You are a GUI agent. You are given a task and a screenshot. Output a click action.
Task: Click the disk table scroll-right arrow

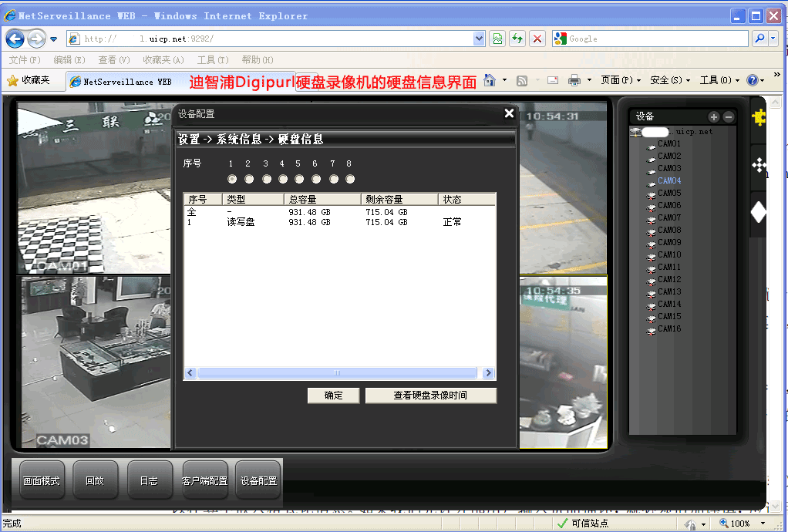click(x=488, y=372)
